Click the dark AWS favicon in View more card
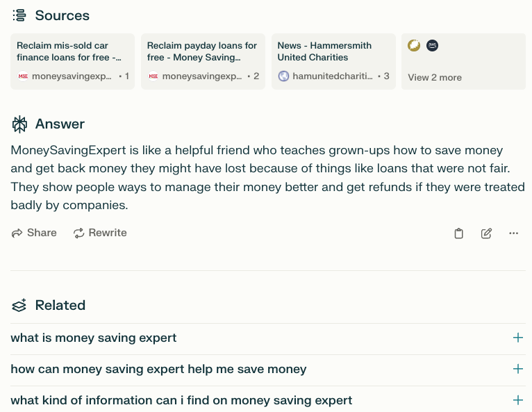Image resolution: width=532 pixels, height=412 pixels. tap(432, 45)
